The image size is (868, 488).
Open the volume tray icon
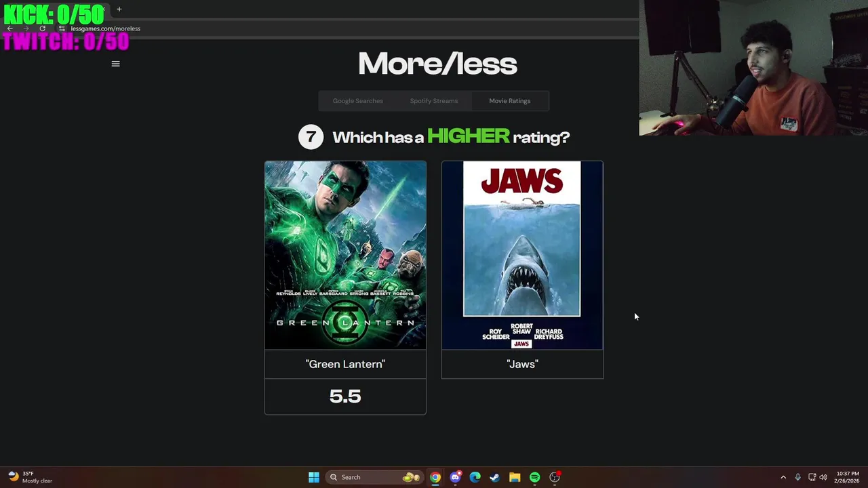pos(823,477)
